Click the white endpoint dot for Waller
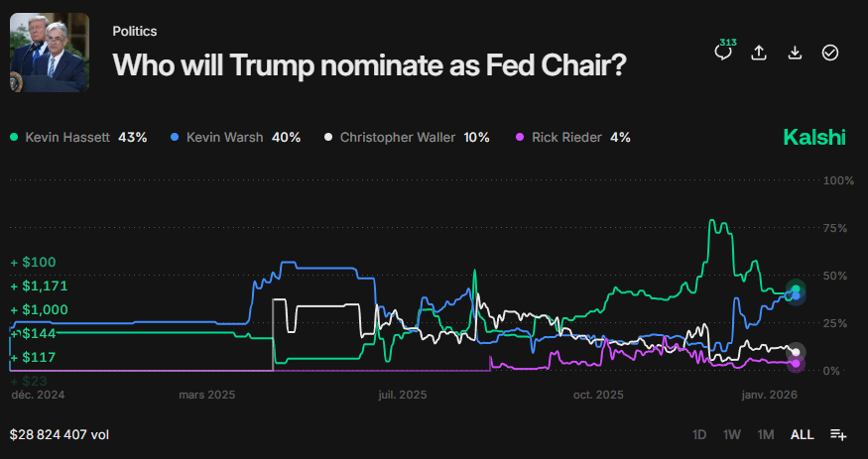Viewport: 868px width, 459px height. tap(796, 352)
